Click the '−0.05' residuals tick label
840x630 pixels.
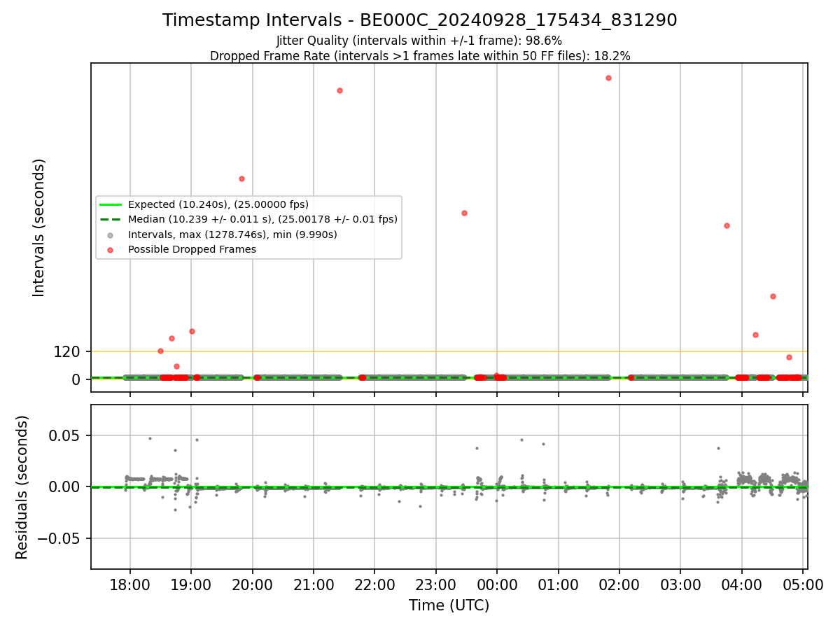[x=60, y=538]
